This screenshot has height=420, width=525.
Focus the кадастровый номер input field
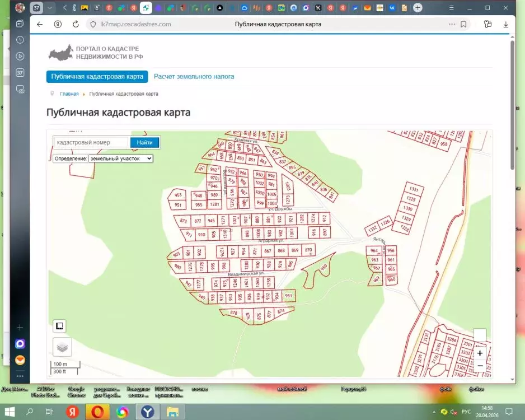coord(91,142)
